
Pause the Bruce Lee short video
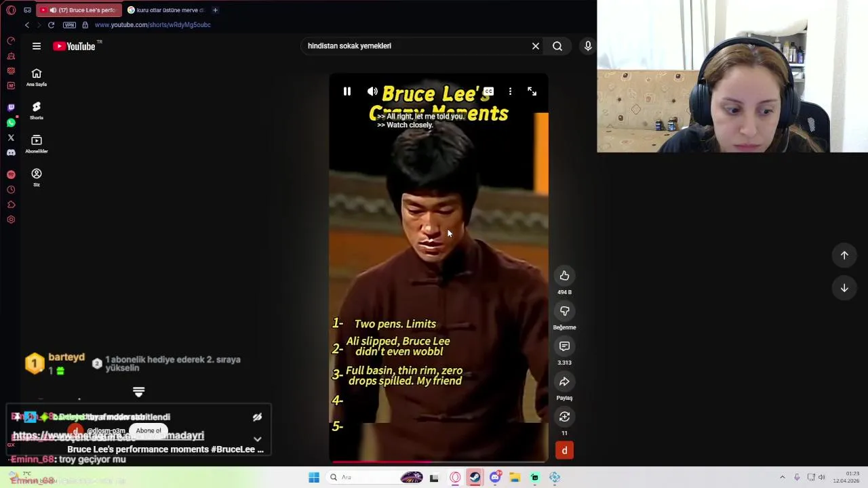coord(347,91)
